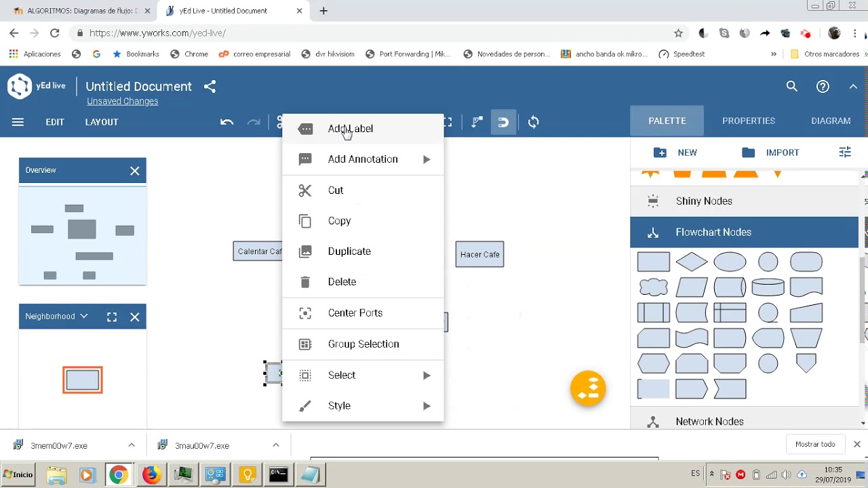Choose Duplicate in context menu
This screenshot has height=488, width=868.
[x=363, y=251]
